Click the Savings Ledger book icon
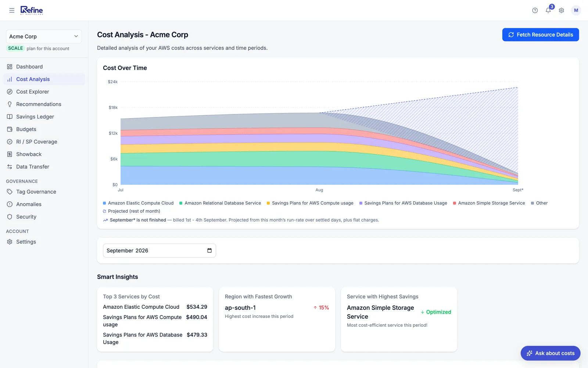 click(10, 117)
